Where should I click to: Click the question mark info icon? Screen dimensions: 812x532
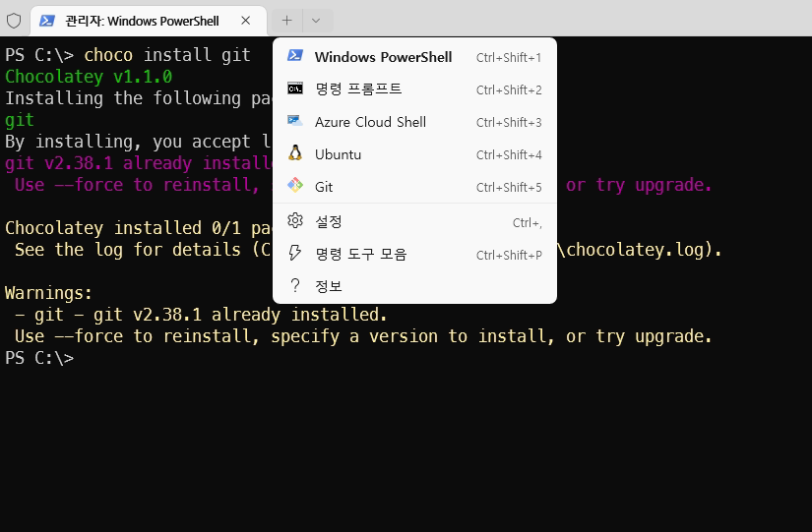click(x=295, y=285)
